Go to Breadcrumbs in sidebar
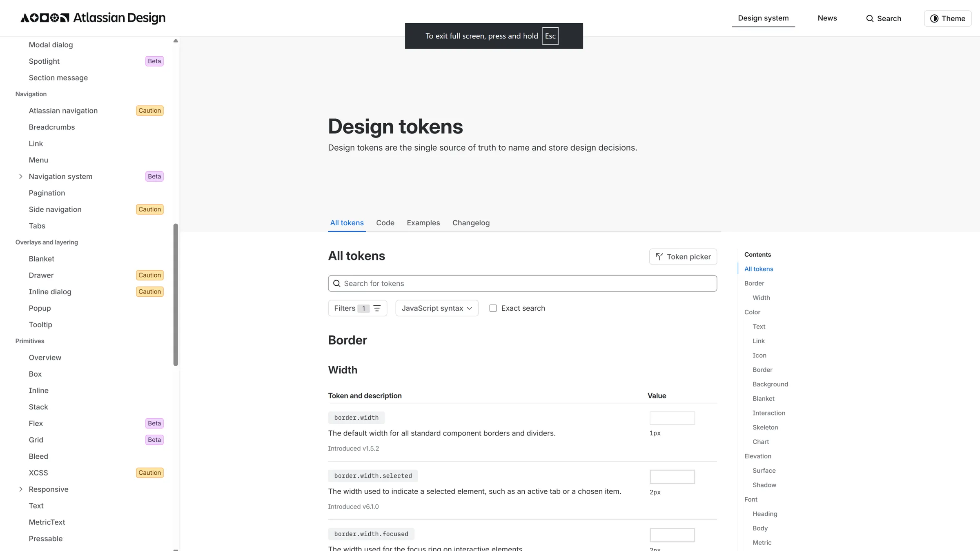This screenshot has height=551, width=980. tap(52, 127)
